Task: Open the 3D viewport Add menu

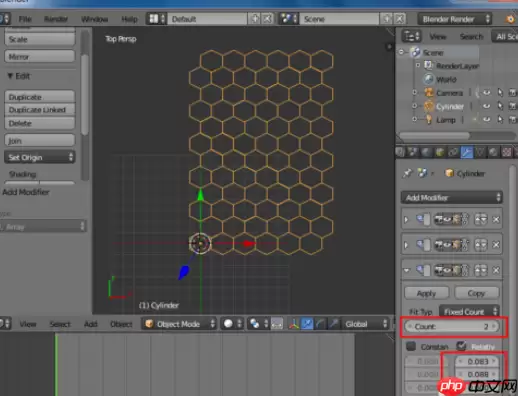Action: (90, 324)
